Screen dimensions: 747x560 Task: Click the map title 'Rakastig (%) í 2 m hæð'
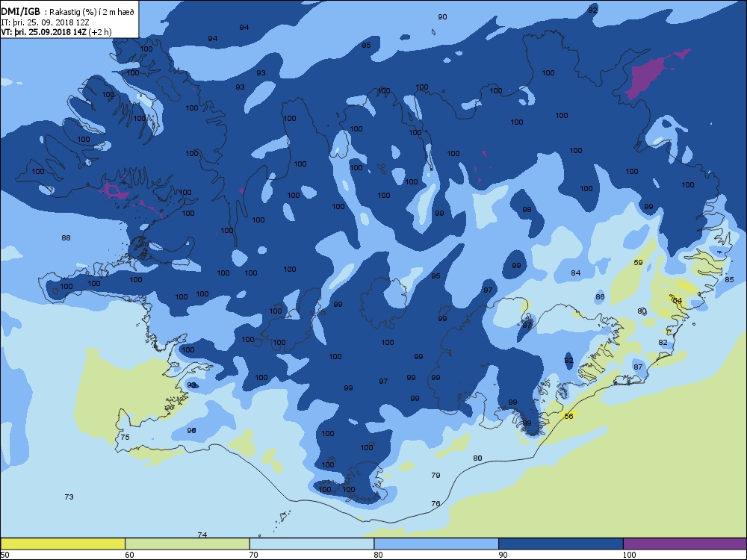(x=91, y=13)
